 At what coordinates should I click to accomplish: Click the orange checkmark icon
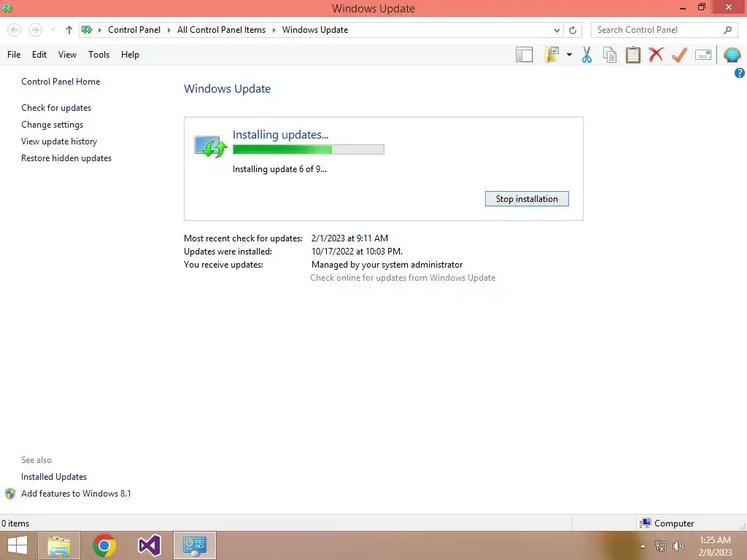[x=679, y=55]
